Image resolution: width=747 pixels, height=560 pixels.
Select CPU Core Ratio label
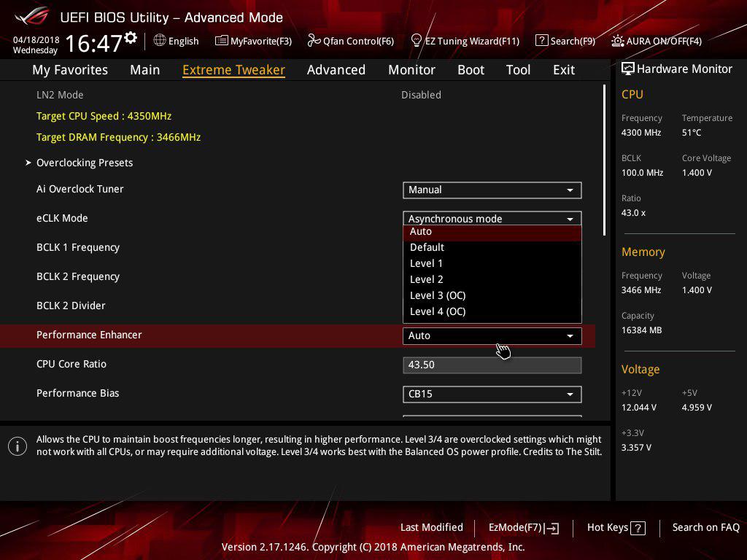pos(71,365)
